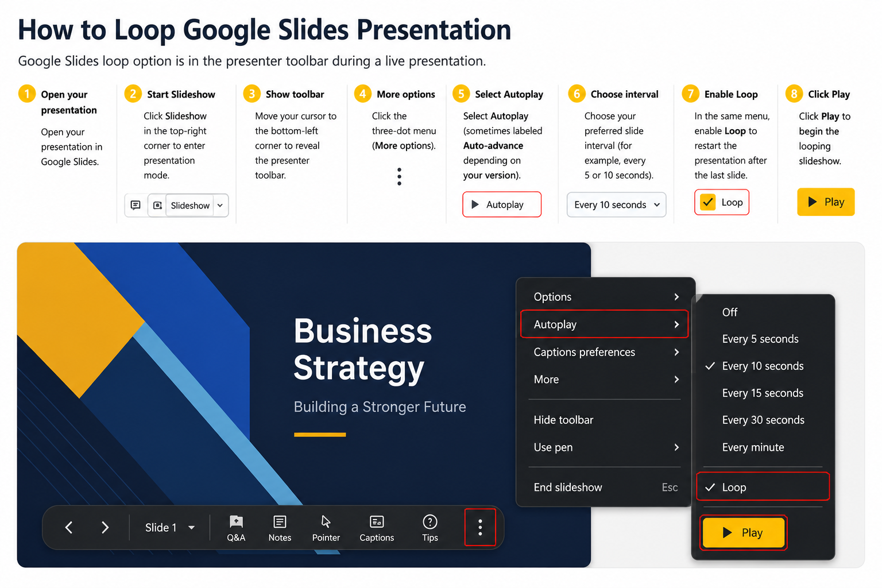Click the yellow Play button in submenu

pos(744,532)
